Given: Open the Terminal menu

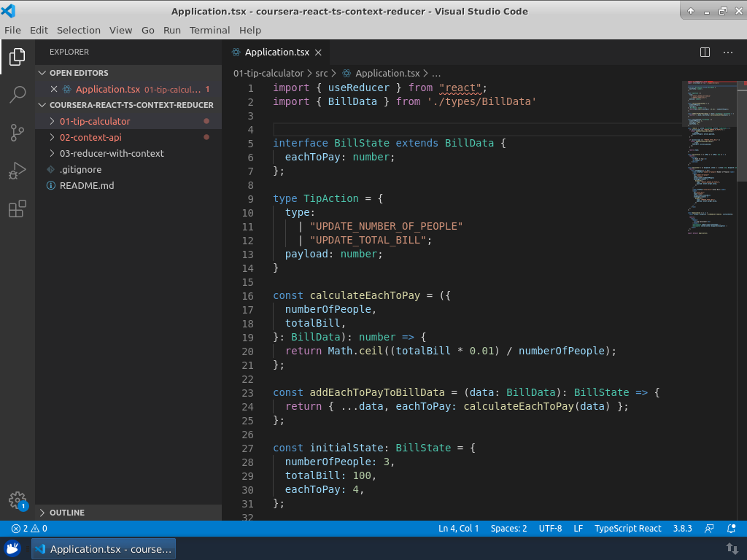Looking at the screenshot, I should (x=209, y=30).
